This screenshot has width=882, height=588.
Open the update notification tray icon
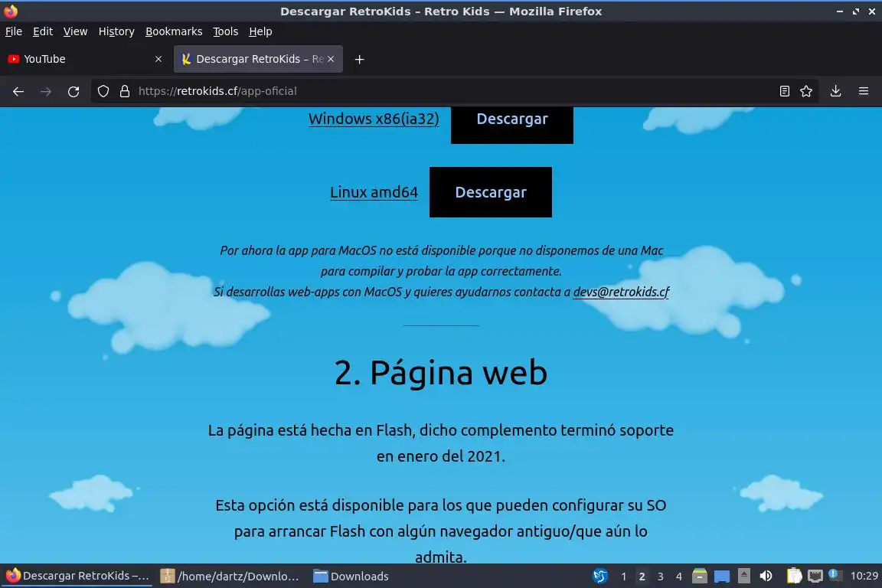(835, 575)
